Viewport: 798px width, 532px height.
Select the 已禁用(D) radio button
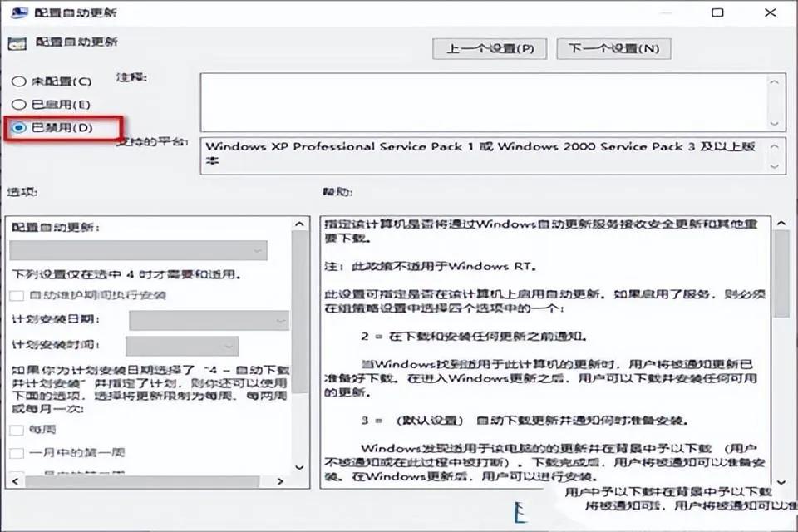coord(18,128)
